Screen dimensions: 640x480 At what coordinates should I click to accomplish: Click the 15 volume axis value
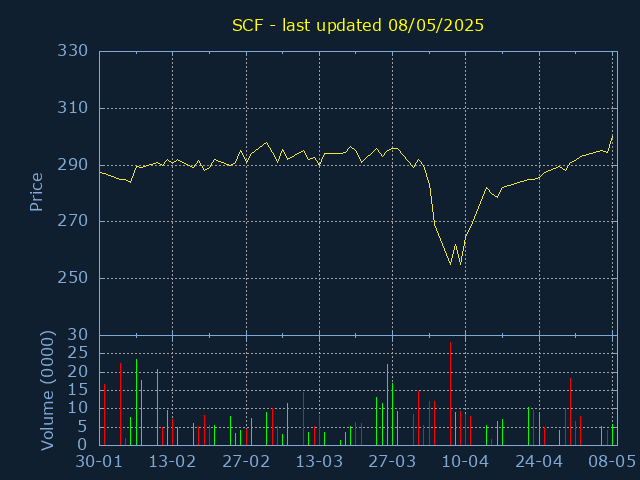(x=78, y=390)
